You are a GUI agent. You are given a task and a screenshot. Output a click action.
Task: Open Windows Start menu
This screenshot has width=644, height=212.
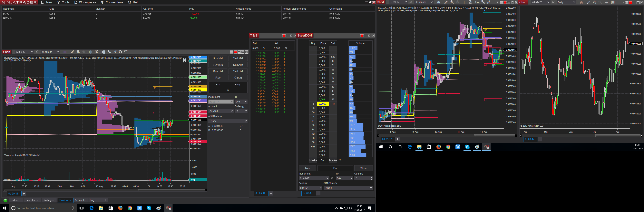(x=5, y=208)
